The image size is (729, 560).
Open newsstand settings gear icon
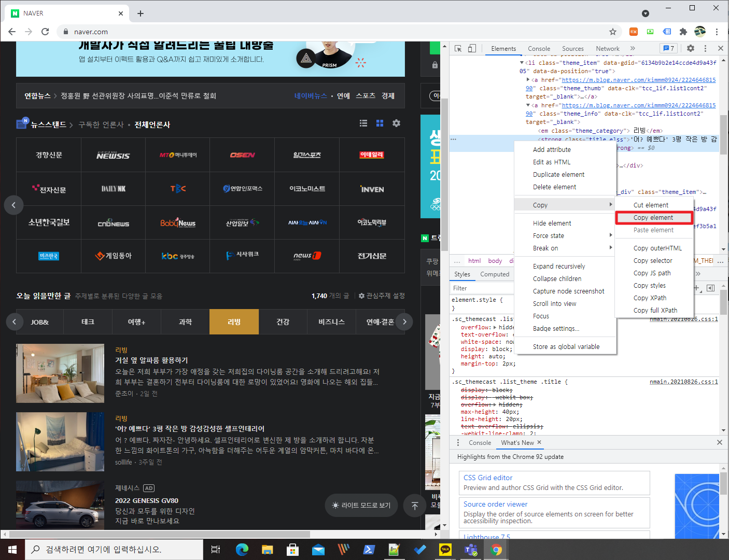pos(397,123)
